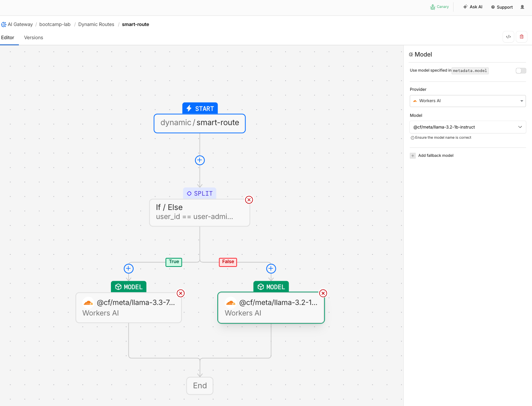Image resolution: width=532 pixels, height=406 pixels.
Task: Open the code view button
Action: 508,37
